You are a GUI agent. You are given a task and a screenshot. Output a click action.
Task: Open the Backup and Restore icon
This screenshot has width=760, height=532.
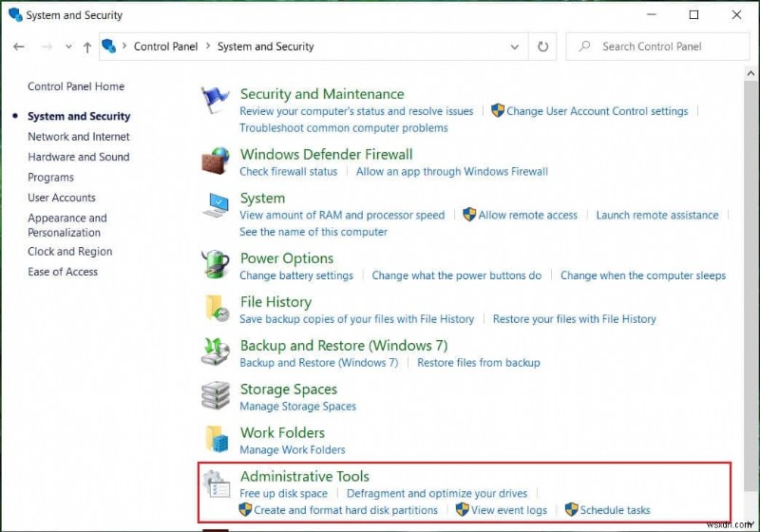point(216,352)
